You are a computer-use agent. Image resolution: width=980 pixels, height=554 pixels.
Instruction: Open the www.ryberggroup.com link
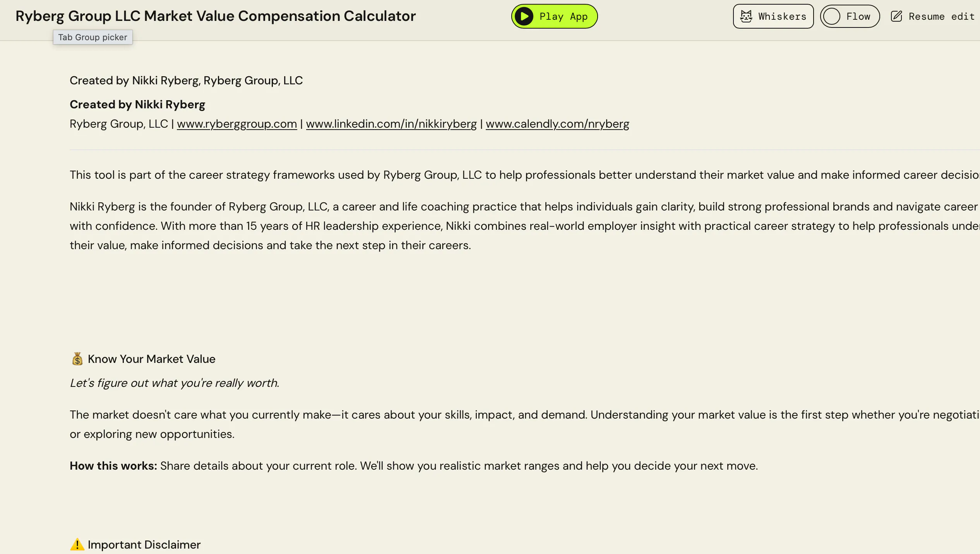coord(237,124)
